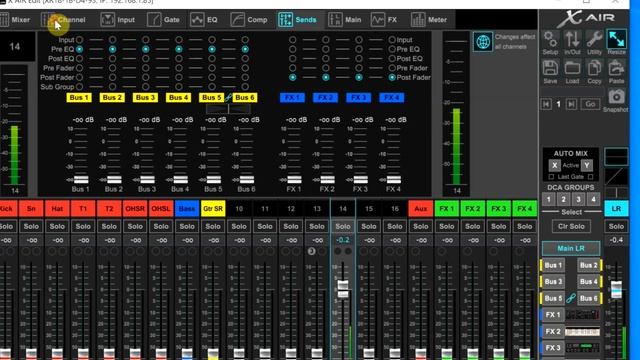Viewport: 640px width, 360px height.
Task: Select Bus 3 in the bus list
Action: (x=553, y=282)
